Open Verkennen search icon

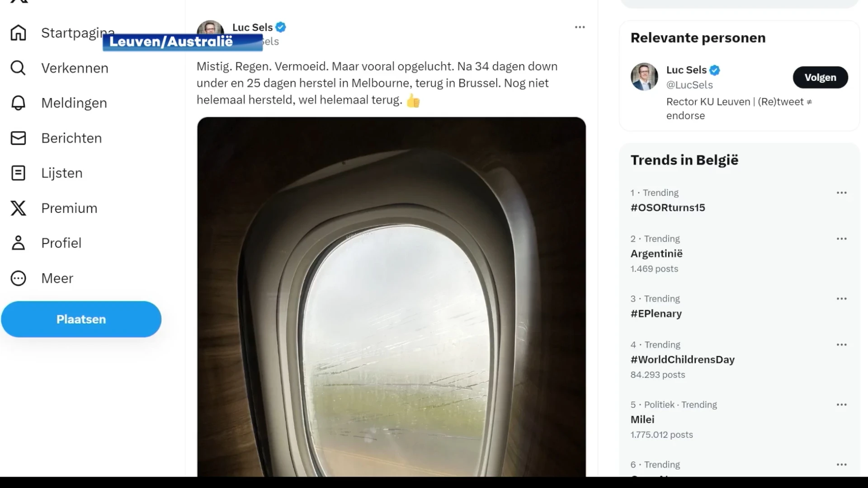pos(18,68)
